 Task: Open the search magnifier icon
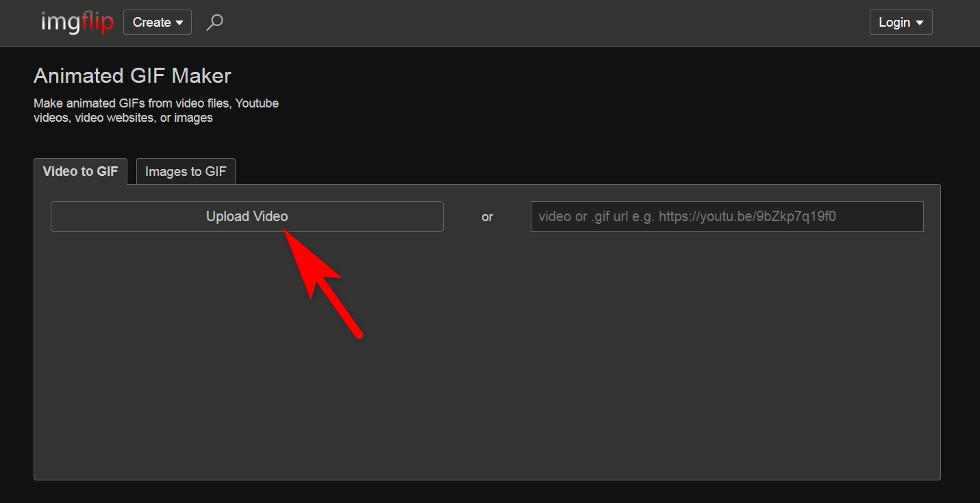tap(215, 23)
